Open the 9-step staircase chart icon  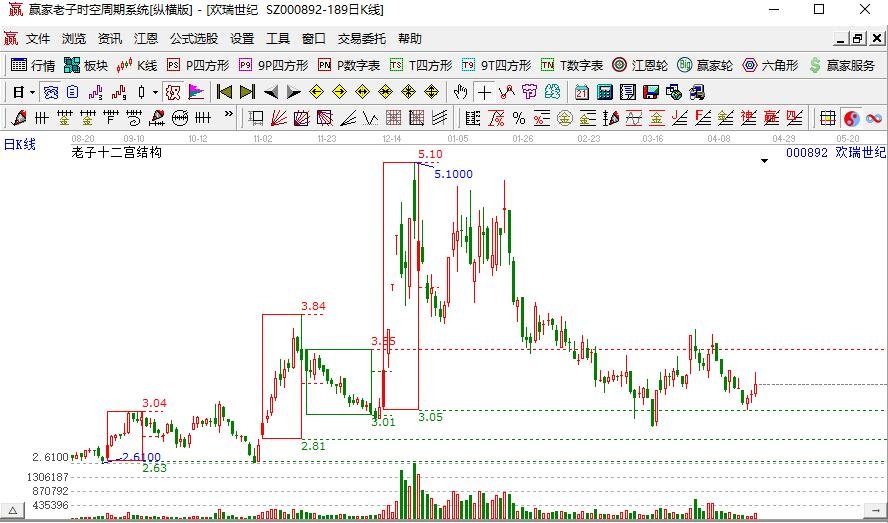click(x=119, y=92)
